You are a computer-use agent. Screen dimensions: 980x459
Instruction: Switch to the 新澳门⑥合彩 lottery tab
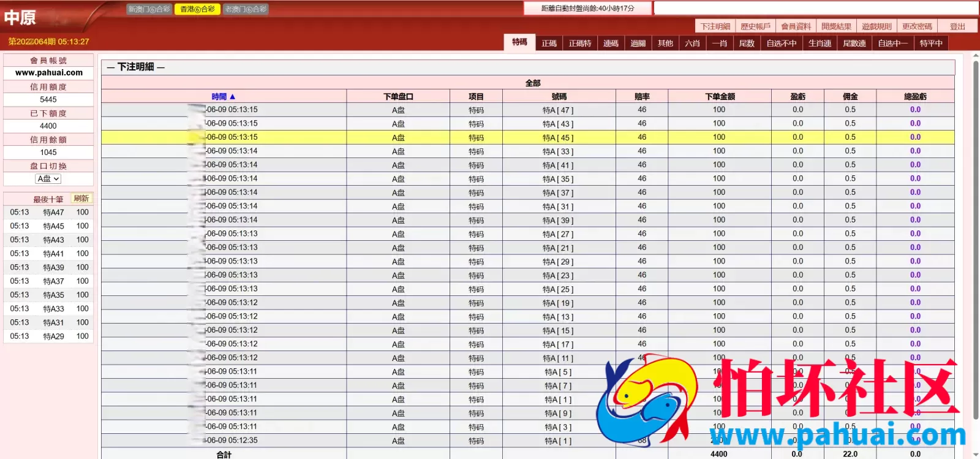(149, 9)
